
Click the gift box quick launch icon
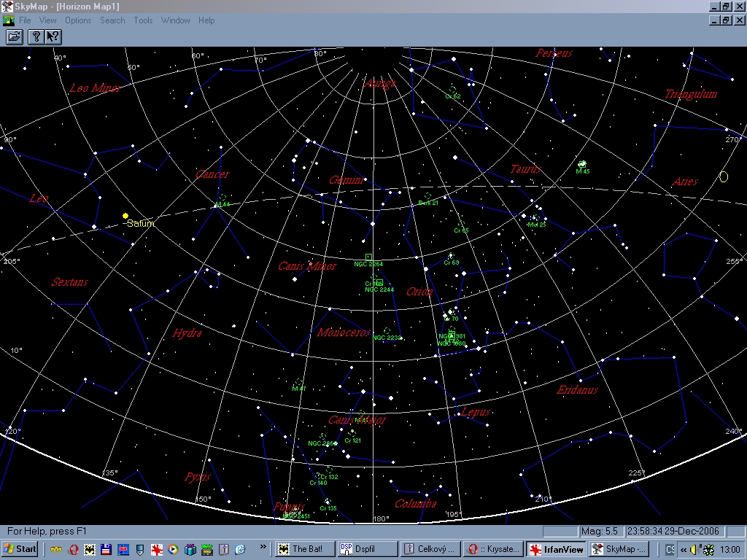point(190,550)
